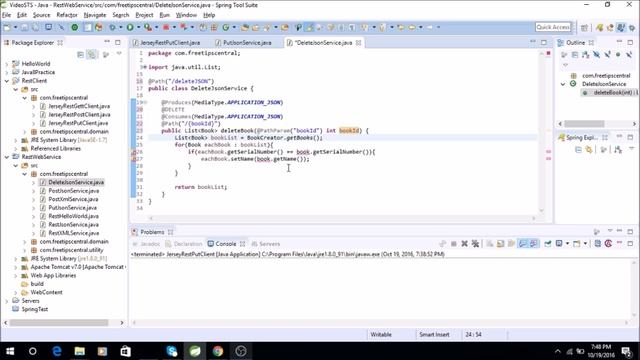
Task: Select RestHelloWorld.java in Package Explorer
Action: point(73,216)
